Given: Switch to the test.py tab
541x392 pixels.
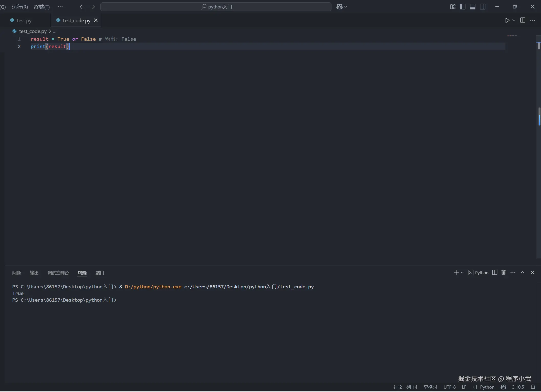Looking at the screenshot, I should pyautogui.click(x=24, y=20).
